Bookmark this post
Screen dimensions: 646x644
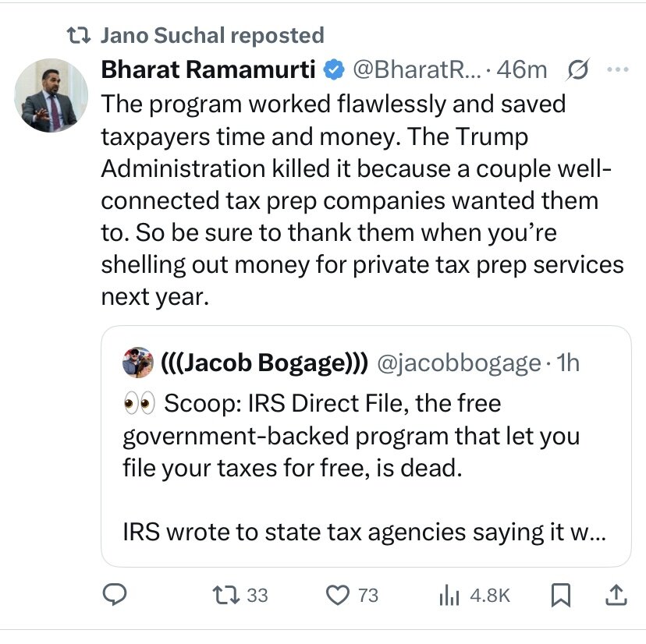tap(559, 596)
